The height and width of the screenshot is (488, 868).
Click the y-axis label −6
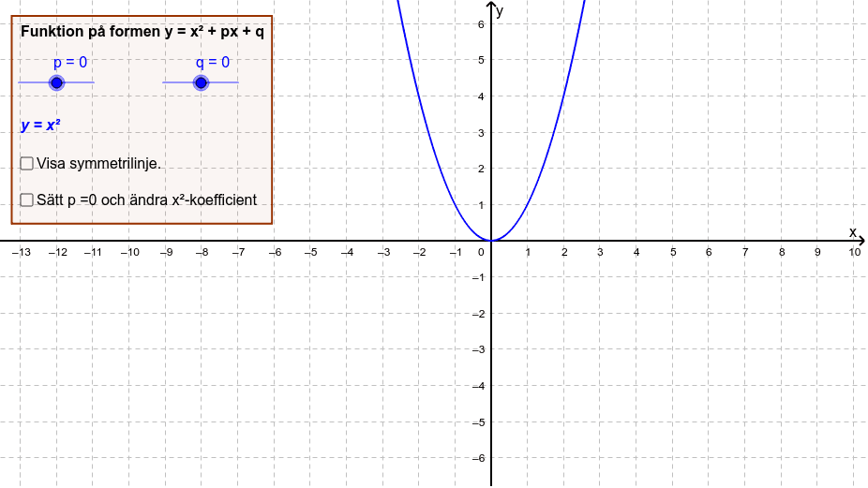[478, 458]
